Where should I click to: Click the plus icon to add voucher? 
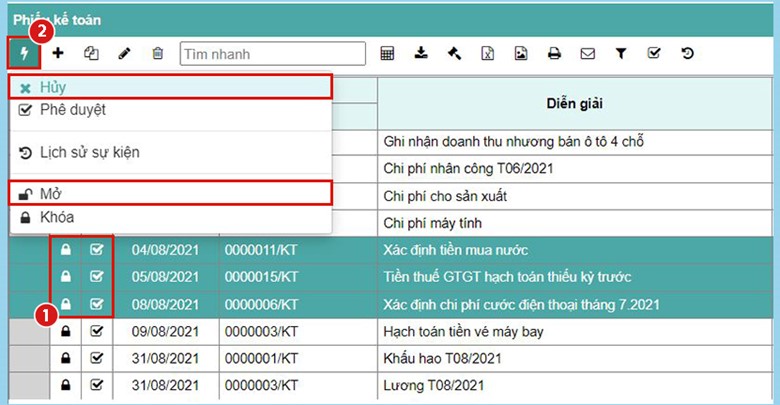point(57,53)
